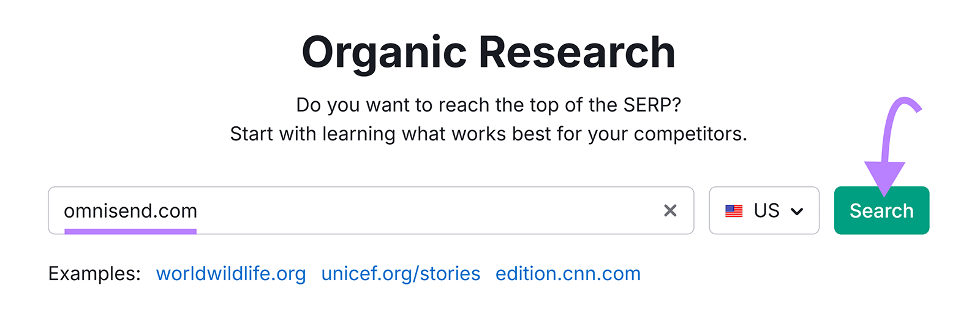980x320 pixels.
Task: Click the 'US' country label text
Action: click(766, 211)
